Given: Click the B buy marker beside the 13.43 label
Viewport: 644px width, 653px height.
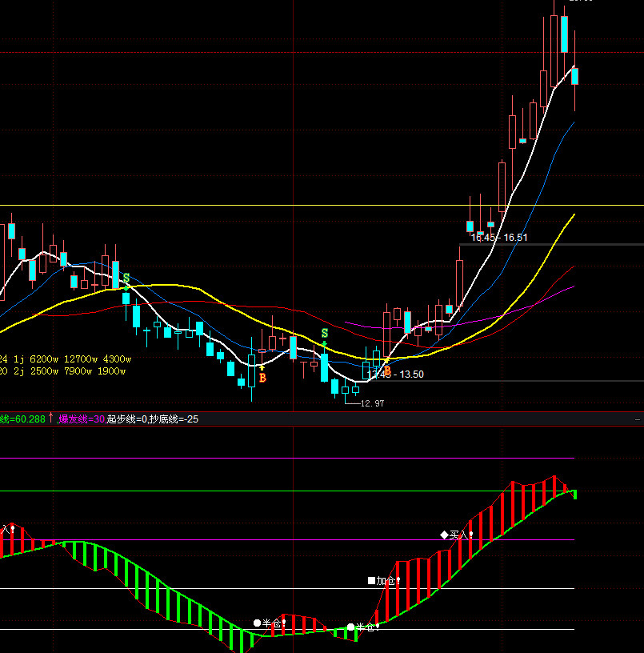Looking at the screenshot, I should click(x=387, y=371).
